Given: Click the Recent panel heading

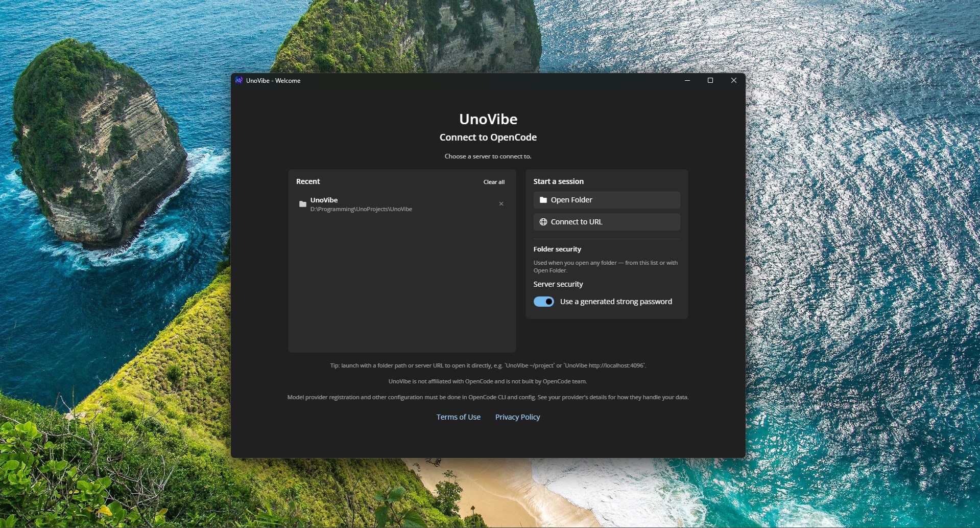Looking at the screenshot, I should (308, 181).
